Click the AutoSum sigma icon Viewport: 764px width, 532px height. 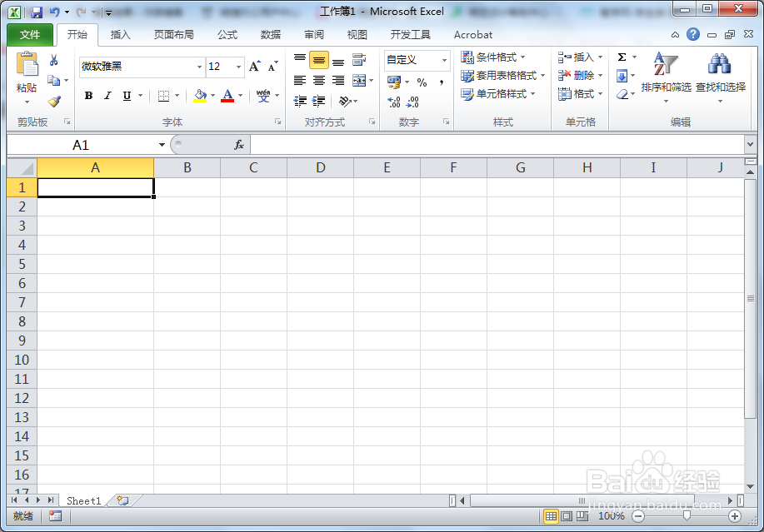[622, 57]
